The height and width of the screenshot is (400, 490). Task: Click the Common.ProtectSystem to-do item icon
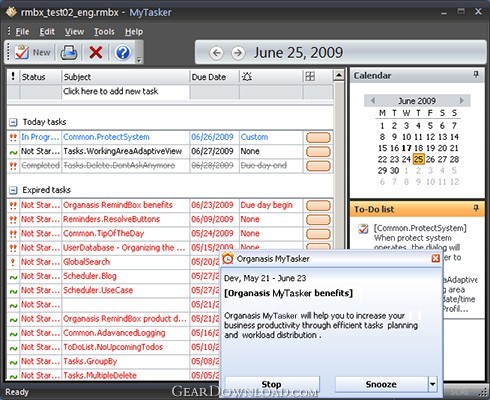(x=363, y=229)
